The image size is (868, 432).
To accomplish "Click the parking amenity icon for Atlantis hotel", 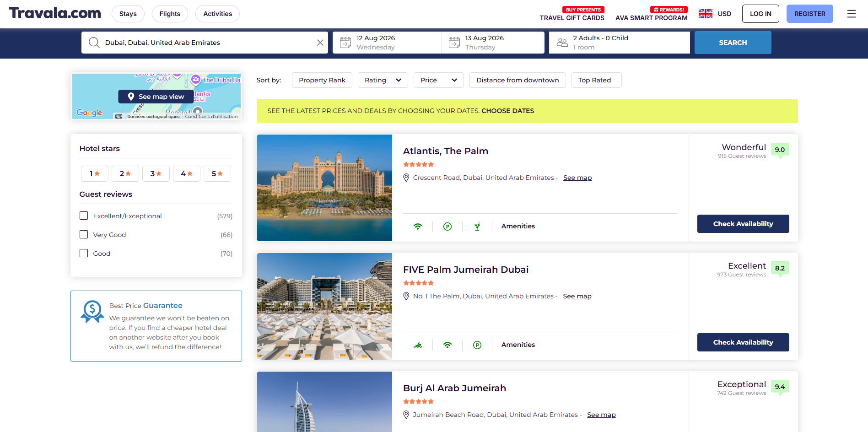I will [447, 226].
